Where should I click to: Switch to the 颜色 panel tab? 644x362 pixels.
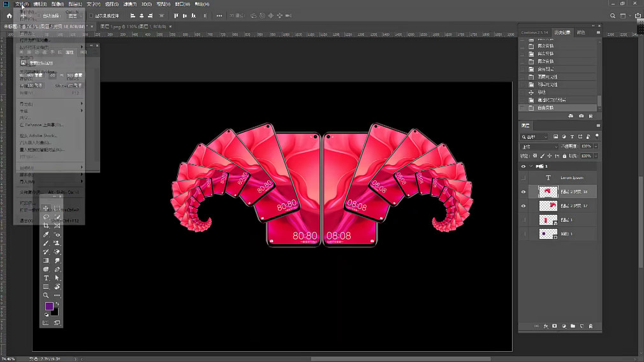pos(581,33)
